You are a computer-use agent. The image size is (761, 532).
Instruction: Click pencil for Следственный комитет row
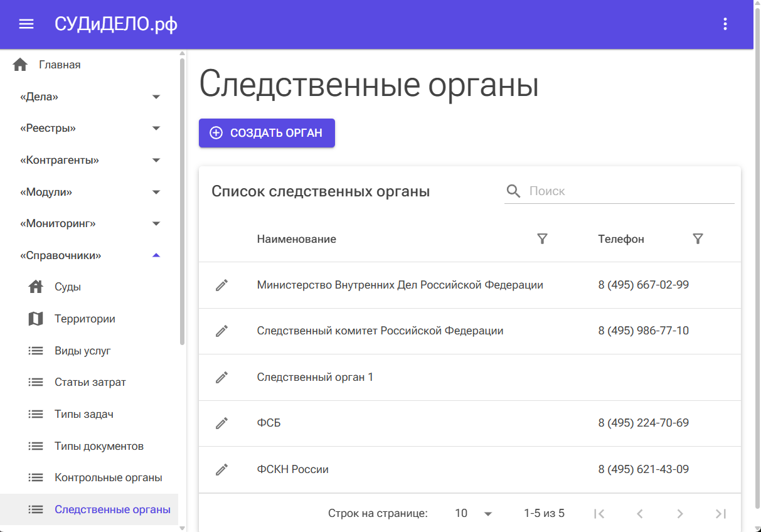tap(221, 331)
